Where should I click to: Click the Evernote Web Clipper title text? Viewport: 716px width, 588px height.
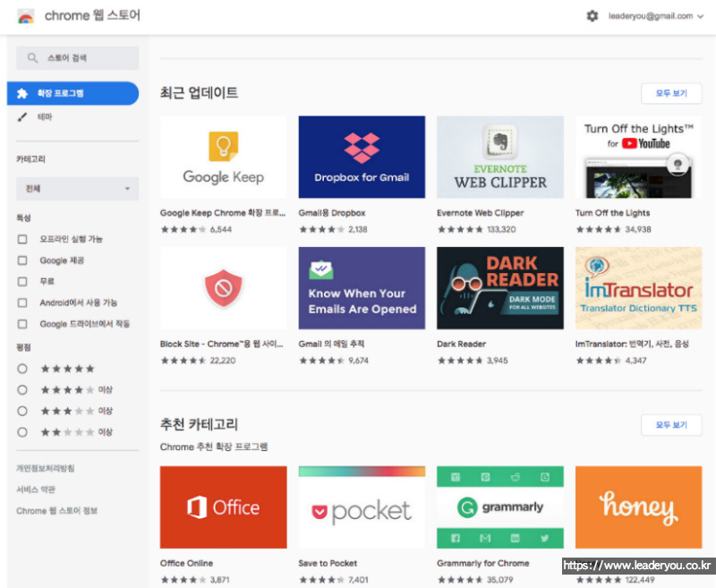click(480, 213)
